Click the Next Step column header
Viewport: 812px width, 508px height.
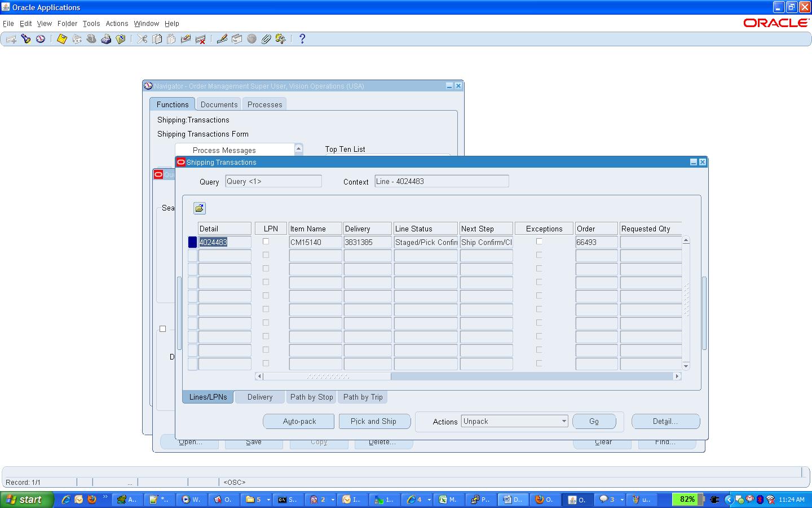tap(486, 229)
